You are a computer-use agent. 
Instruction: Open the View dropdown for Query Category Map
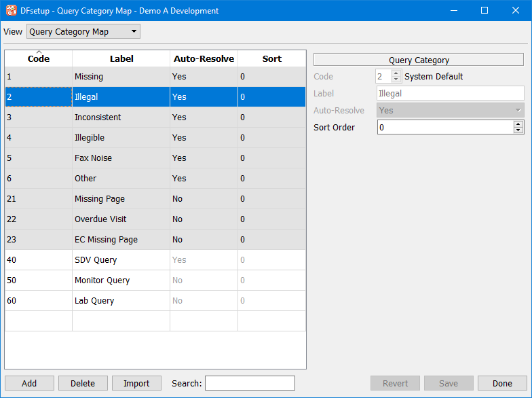[83, 32]
